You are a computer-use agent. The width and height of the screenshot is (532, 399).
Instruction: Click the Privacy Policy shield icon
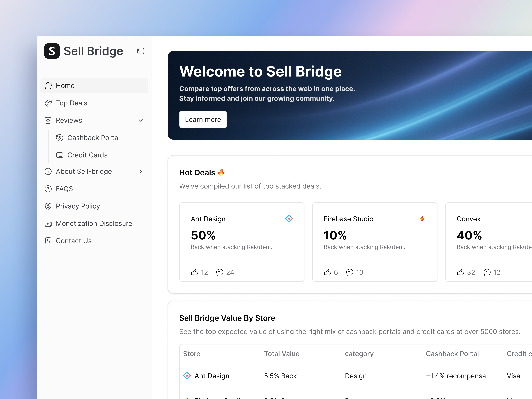click(x=48, y=206)
